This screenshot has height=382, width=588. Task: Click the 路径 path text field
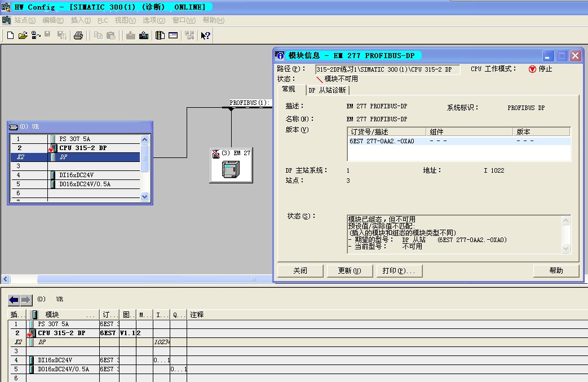click(387, 69)
